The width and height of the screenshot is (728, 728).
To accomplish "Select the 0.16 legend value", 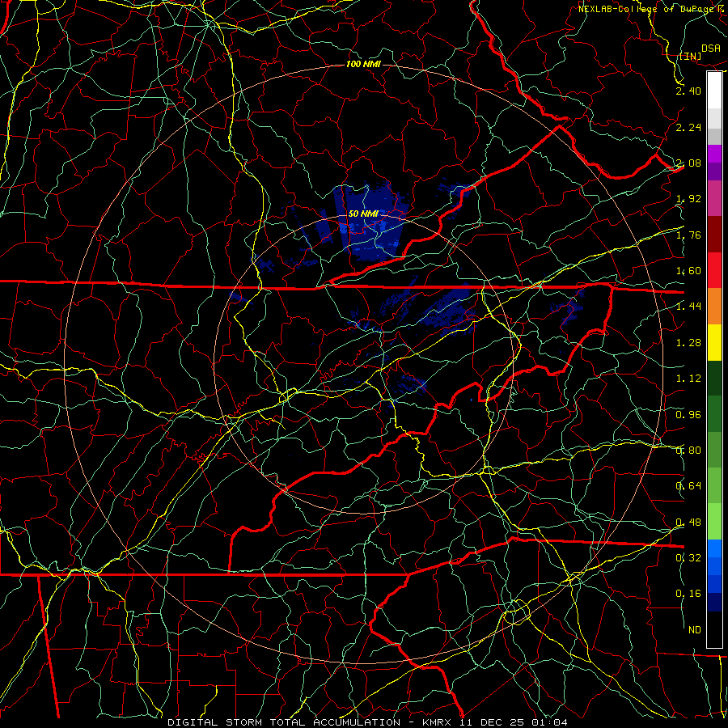I will [688, 594].
